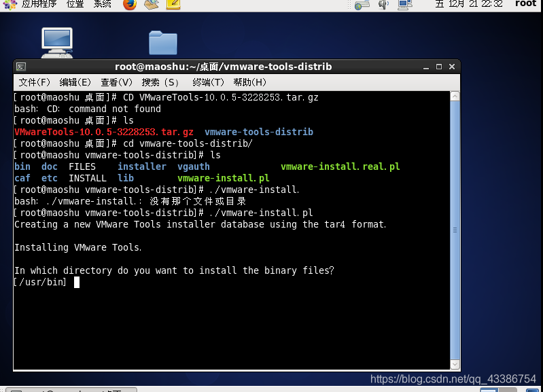Click the 'In which directory' question line
Screen dimensions: 543x392
[174, 270]
